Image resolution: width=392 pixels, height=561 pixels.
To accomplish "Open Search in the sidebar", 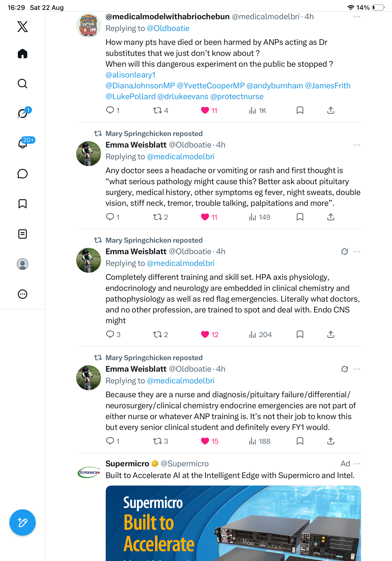I will (x=23, y=84).
